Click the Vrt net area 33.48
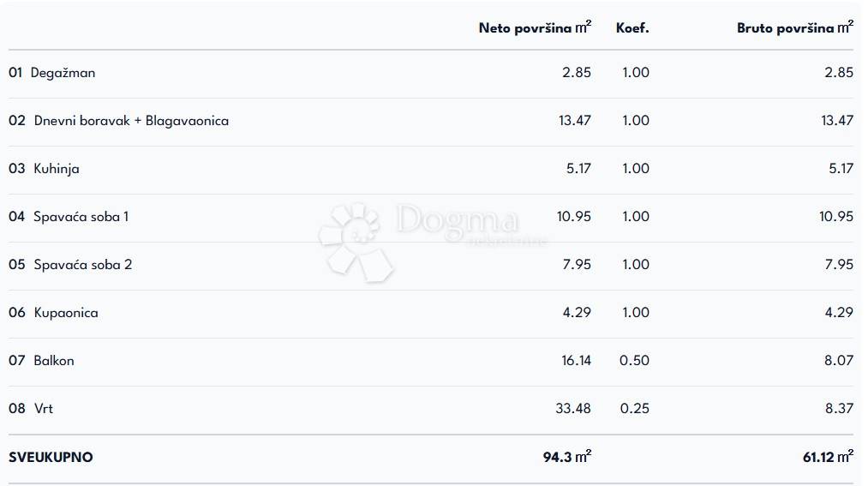This screenshot has height=486, width=868. [572, 409]
